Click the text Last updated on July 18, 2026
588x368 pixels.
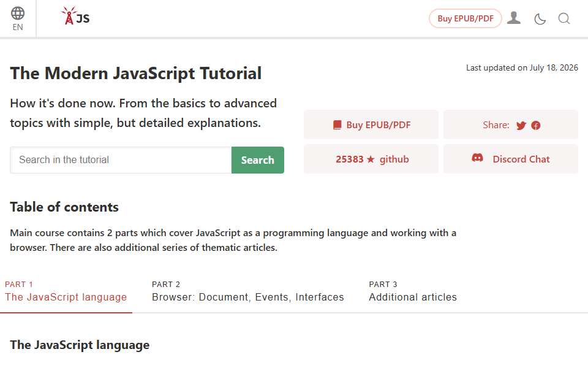522,67
